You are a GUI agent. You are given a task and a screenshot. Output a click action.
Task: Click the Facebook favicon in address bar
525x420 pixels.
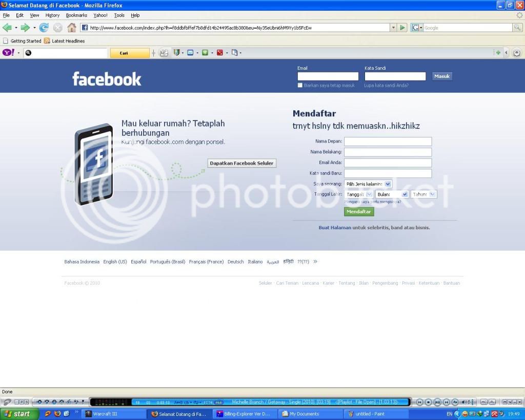click(85, 28)
